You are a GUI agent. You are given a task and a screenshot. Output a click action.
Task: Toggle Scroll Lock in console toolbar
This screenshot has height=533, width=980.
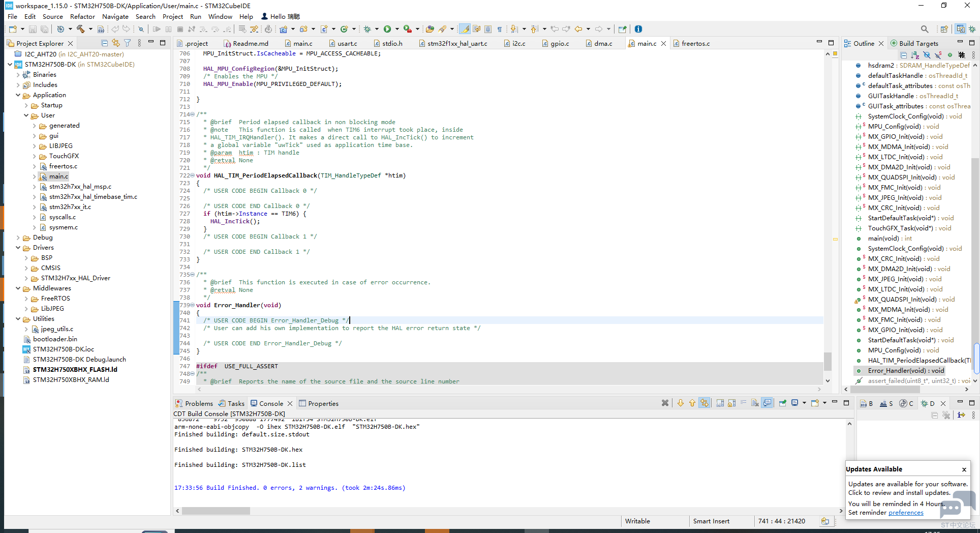click(x=731, y=403)
